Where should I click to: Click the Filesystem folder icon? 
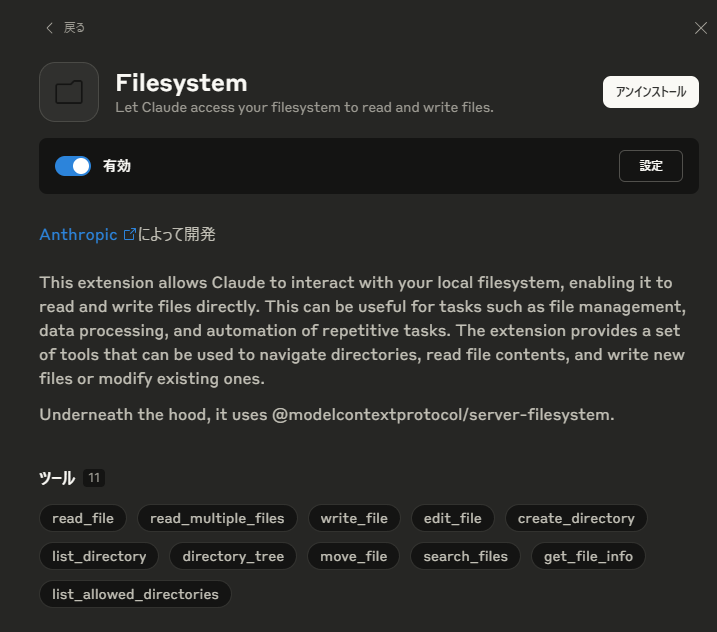click(x=69, y=92)
